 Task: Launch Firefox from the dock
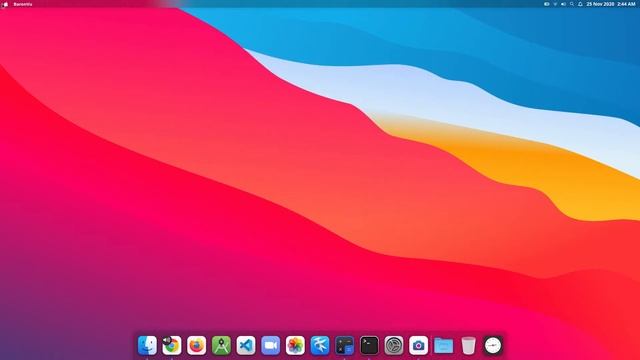pyautogui.click(x=197, y=346)
